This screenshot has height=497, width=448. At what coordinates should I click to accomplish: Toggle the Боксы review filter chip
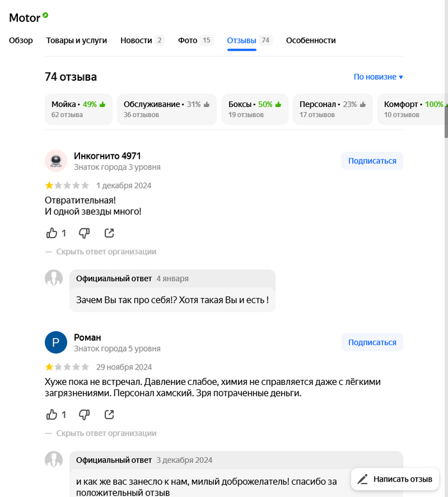coord(255,110)
